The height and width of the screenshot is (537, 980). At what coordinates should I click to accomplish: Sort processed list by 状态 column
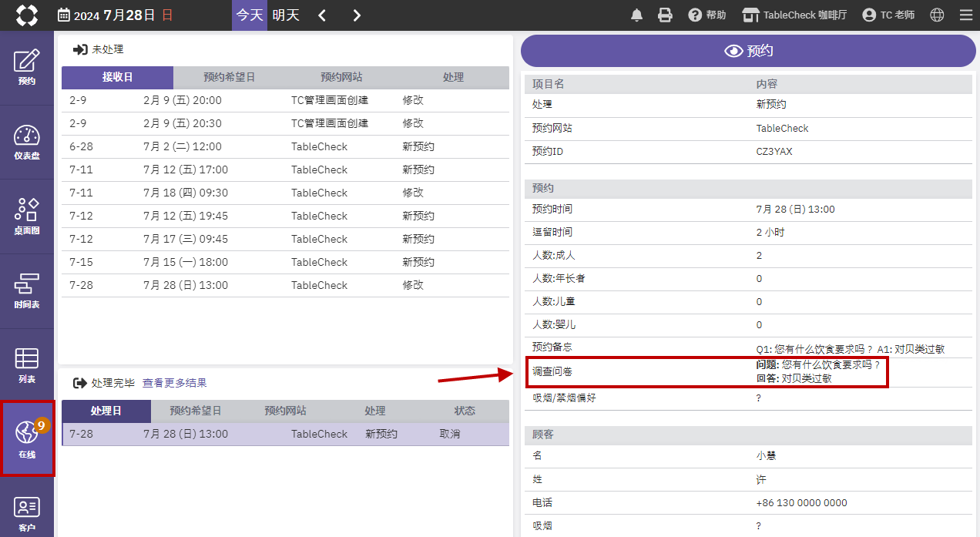(465, 411)
